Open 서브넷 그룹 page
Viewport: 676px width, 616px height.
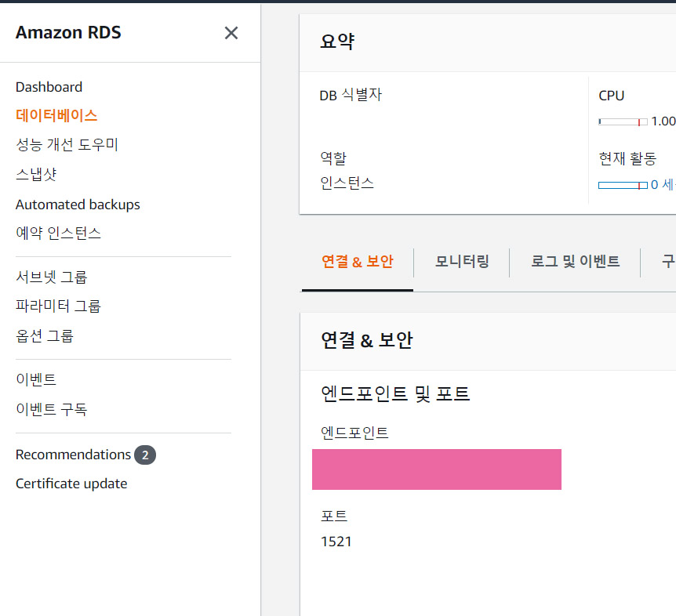pyautogui.click(x=51, y=277)
